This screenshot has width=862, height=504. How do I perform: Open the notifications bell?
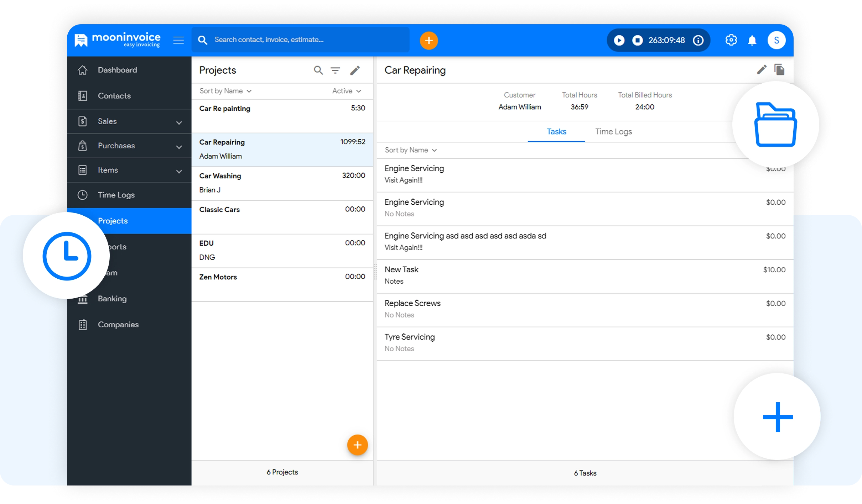pos(752,40)
